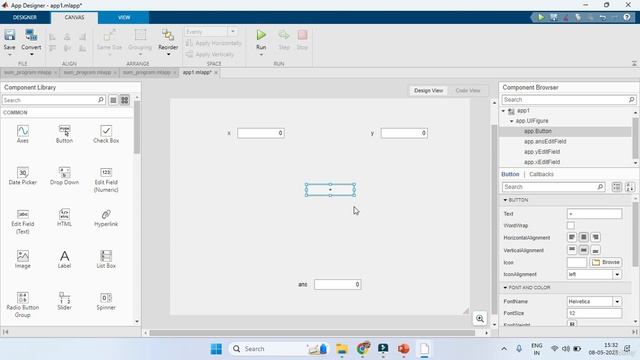640x360 pixels.
Task: Switch to Design View
Action: pos(428,90)
